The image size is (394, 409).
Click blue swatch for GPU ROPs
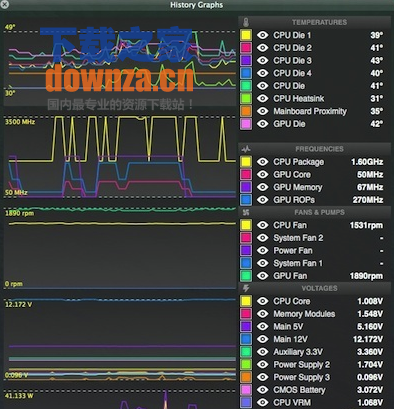click(246, 200)
